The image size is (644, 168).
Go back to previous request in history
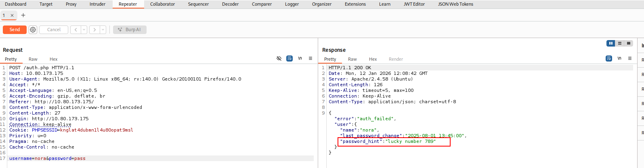pos(76,30)
